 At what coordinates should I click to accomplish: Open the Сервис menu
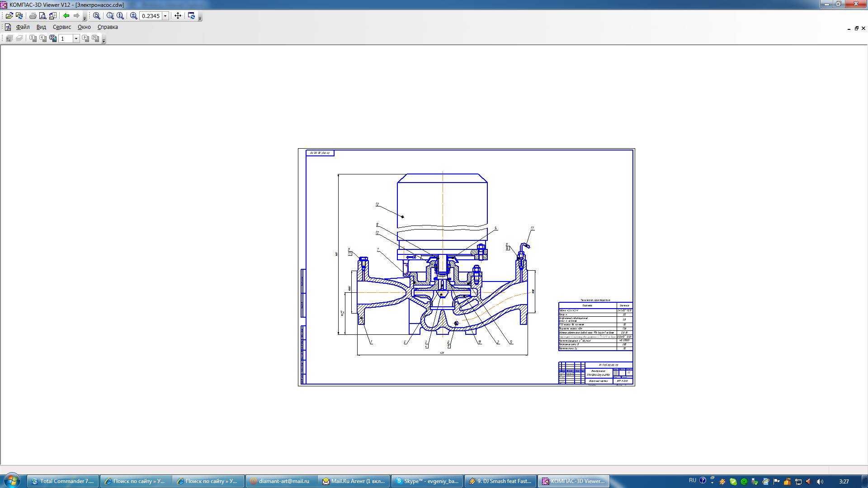coord(61,27)
